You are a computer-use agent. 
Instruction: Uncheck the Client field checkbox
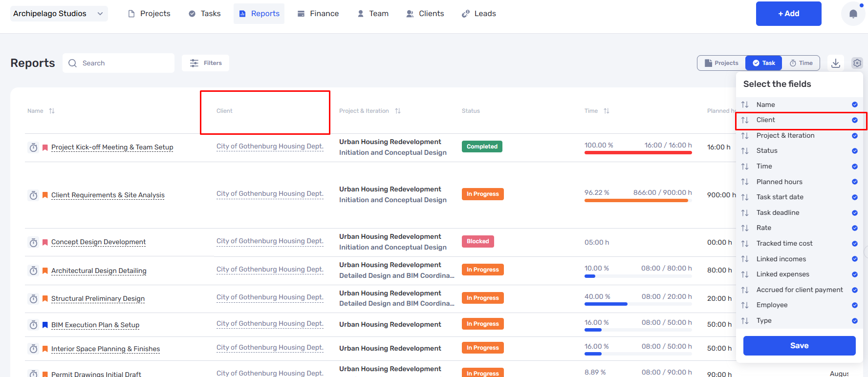tap(855, 120)
